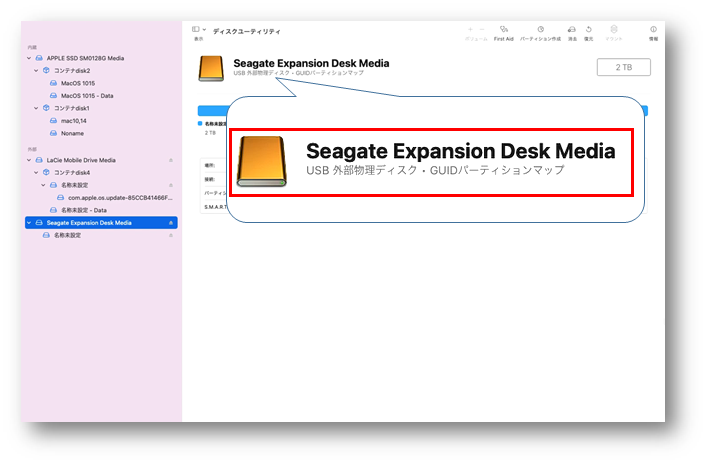Screen dimensions: 707x464
Task: Eject 名称未設定 beneath Seagate row via eject icon
Action: tap(171, 235)
